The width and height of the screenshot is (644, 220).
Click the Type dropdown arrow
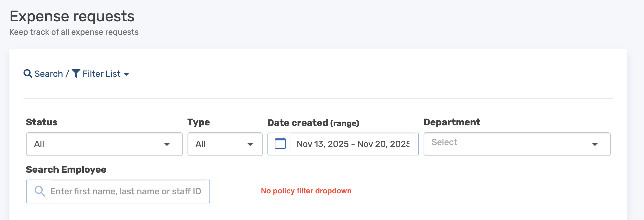[250, 144]
